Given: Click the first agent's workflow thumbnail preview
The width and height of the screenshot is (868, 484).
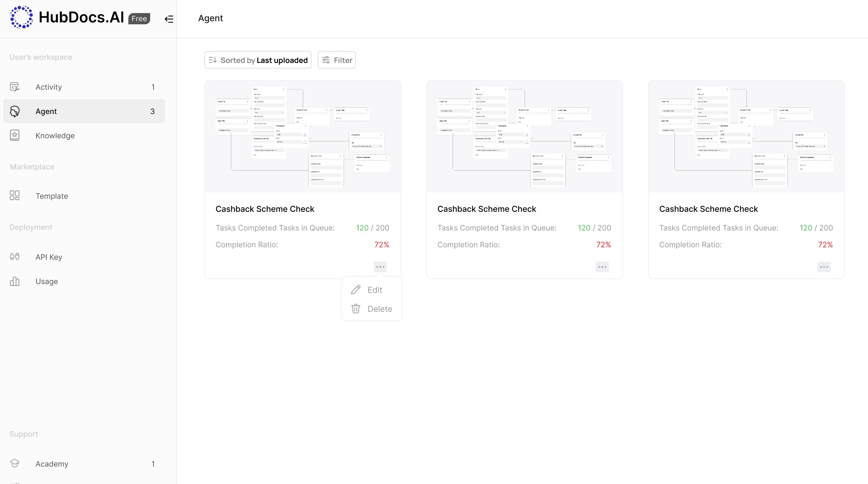Looking at the screenshot, I should tap(303, 136).
